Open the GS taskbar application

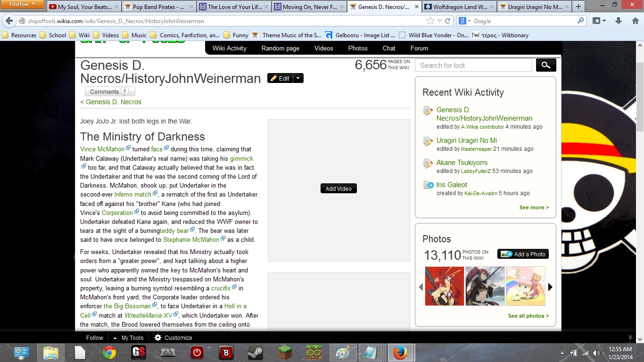click(138, 353)
